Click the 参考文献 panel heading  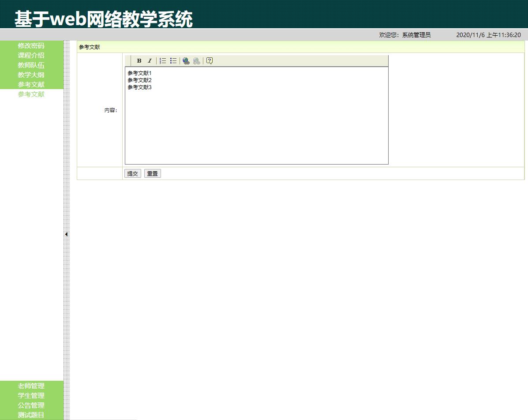click(90, 47)
